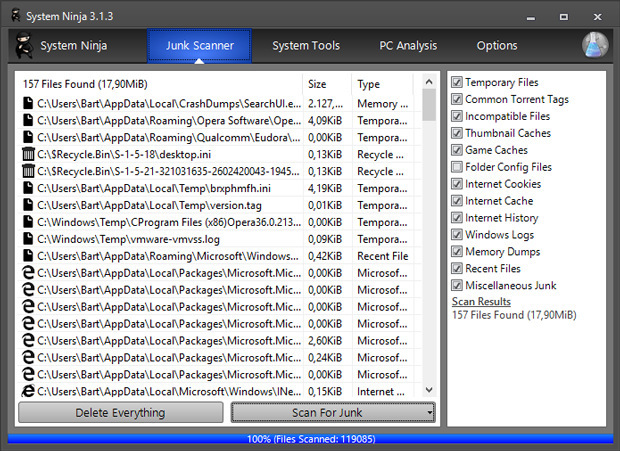Maximize the System Ninja window
Screen dimensions: 620x451
[x=564, y=17]
